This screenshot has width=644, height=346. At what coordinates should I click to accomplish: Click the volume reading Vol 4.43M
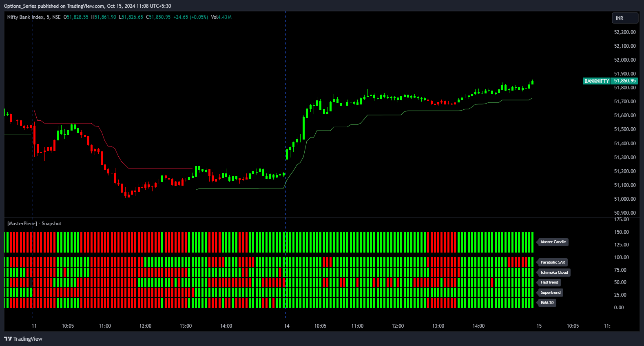click(221, 17)
